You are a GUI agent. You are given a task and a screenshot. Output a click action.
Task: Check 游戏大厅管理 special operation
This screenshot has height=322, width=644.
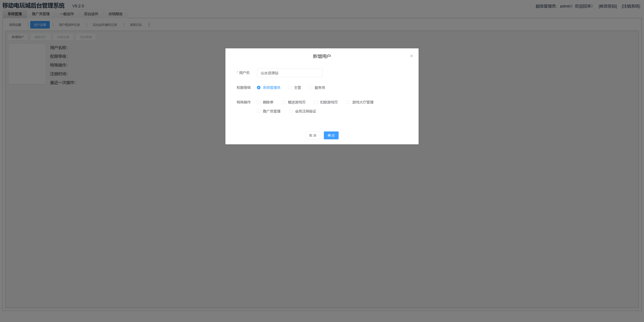[x=348, y=102]
